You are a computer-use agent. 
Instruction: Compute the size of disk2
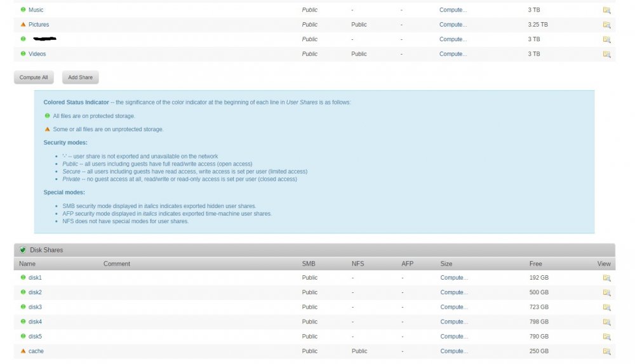(454, 292)
